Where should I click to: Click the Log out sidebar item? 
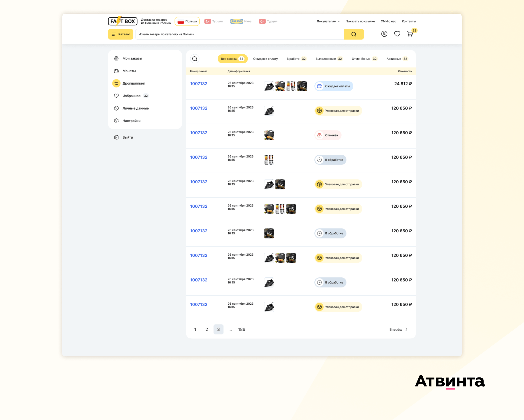(x=128, y=137)
